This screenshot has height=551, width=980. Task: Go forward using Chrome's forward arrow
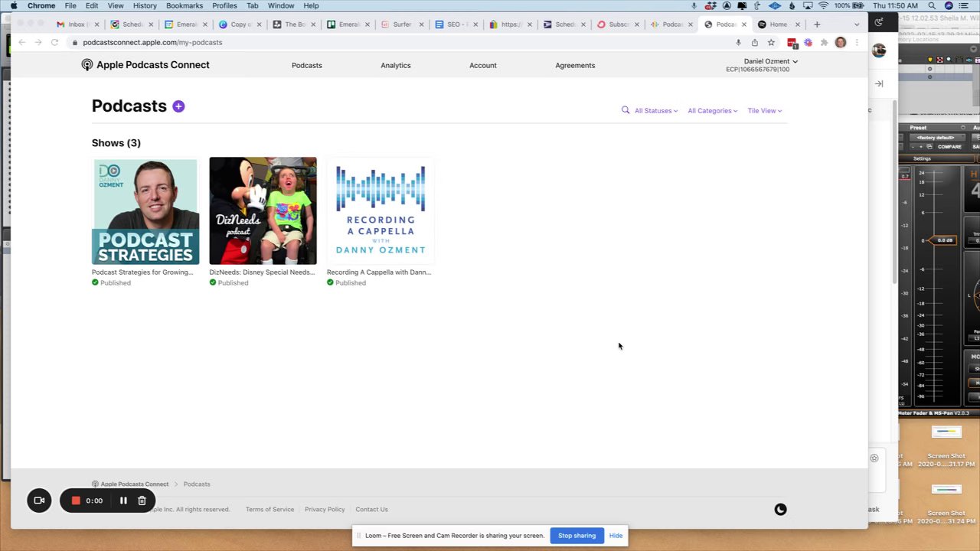38,42
